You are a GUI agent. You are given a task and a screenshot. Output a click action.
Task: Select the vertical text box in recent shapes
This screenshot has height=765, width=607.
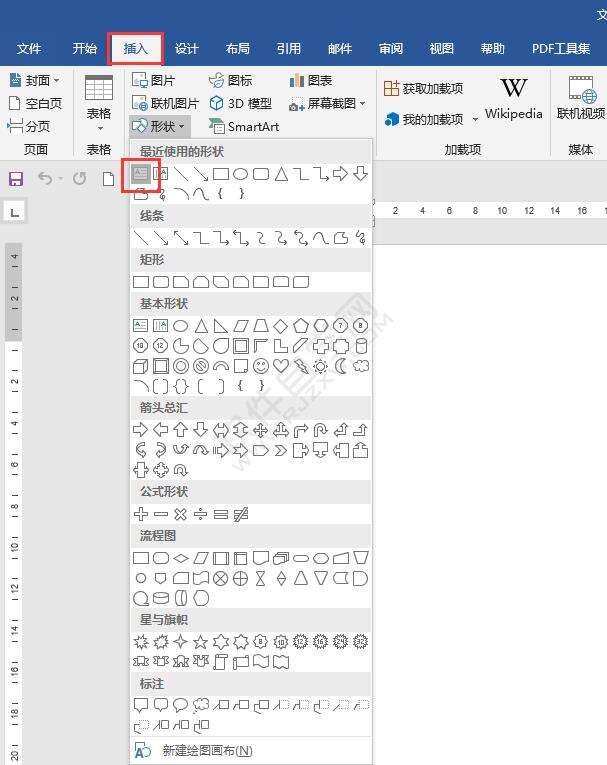[161, 173]
